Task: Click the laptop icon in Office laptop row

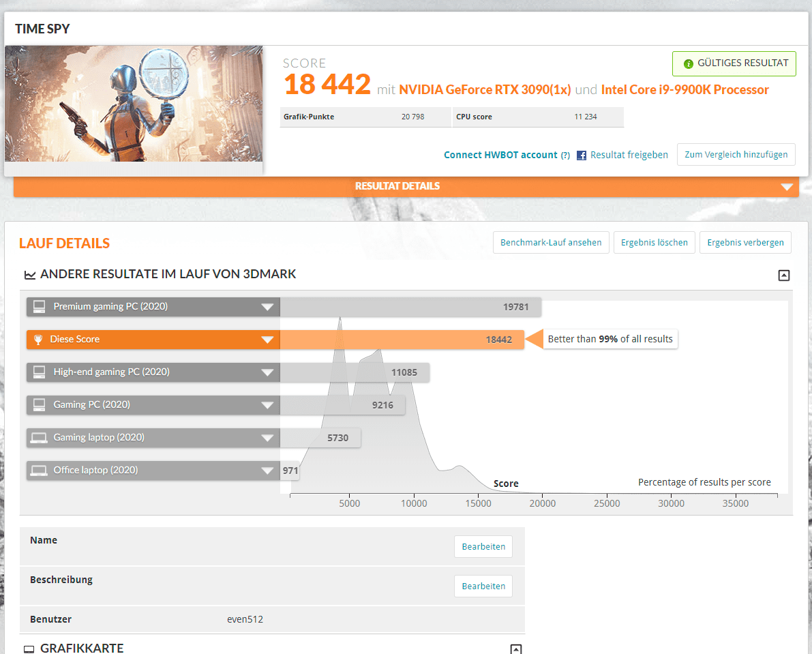Action: coord(39,471)
